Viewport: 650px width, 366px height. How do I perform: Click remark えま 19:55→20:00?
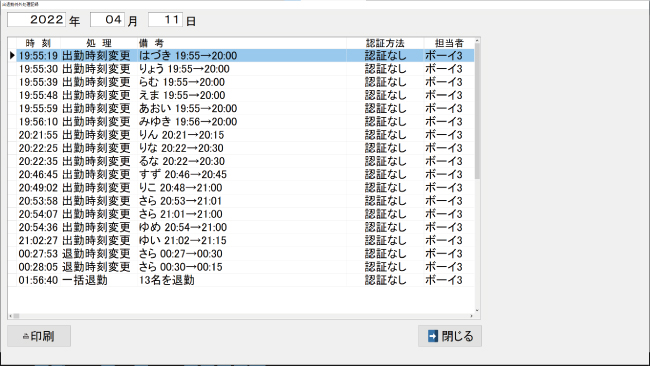182,95
